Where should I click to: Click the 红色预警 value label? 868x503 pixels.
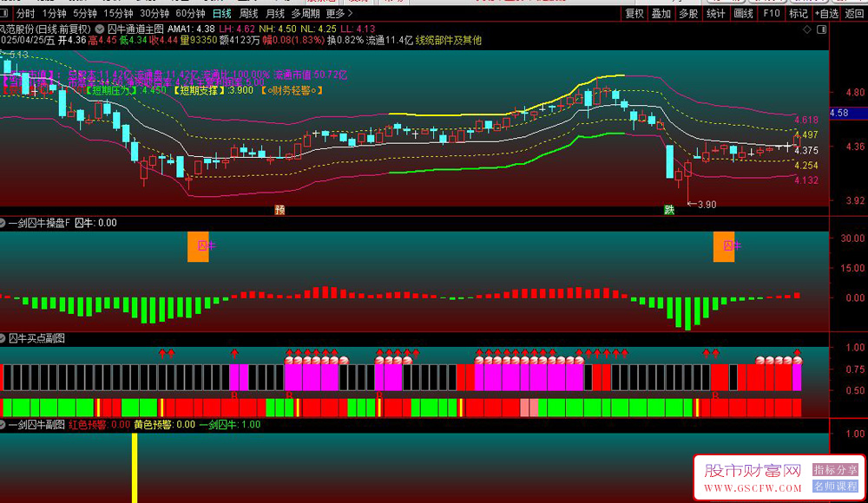[x=99, y=424]
